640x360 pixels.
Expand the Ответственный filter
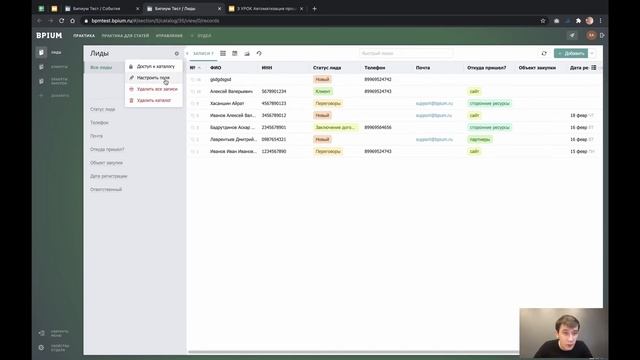106,189
